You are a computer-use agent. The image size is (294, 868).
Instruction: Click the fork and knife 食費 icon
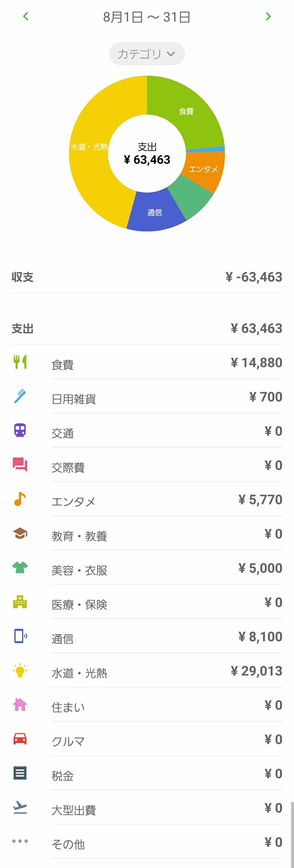[20, 362]
